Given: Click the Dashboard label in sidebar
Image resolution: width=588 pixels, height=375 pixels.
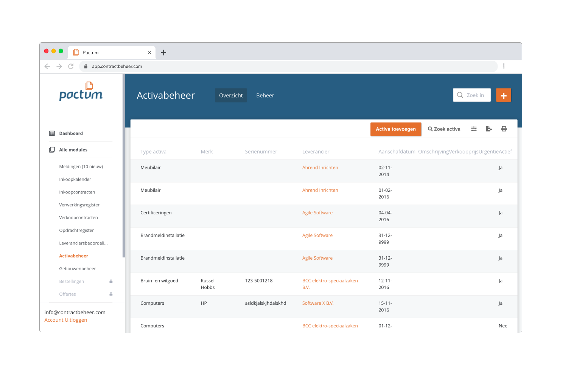Looking at the screenshot, I should (x=71, y=133).
